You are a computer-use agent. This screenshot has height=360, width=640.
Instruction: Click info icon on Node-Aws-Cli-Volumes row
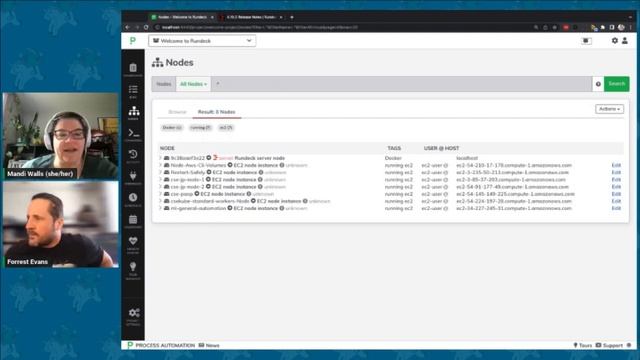coord(282,165)
